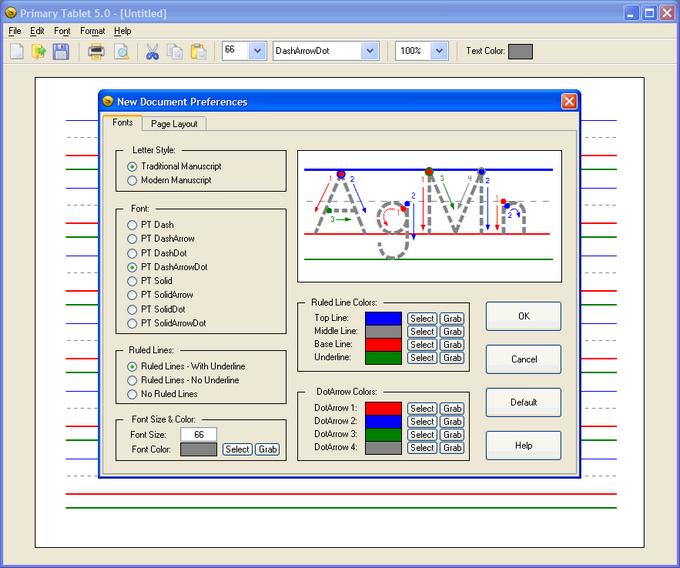Select the Modern Manuscript letter style
680x568 pixels.
pos(133,180)
